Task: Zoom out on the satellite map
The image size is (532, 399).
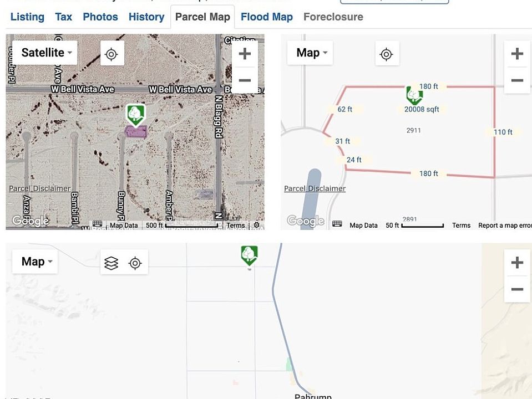Action: coord(245,80)
